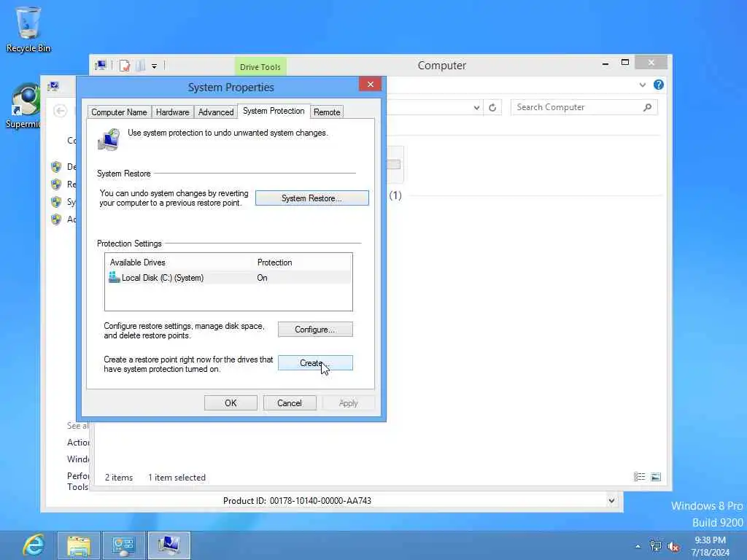Switch to the Remote tab
Screen dimensions: 747x560
[327, 112]
